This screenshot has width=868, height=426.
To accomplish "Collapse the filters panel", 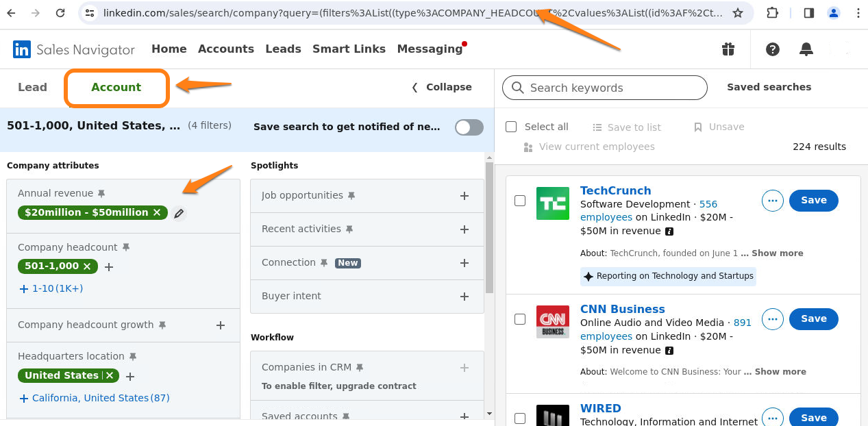I will point(442,87).
